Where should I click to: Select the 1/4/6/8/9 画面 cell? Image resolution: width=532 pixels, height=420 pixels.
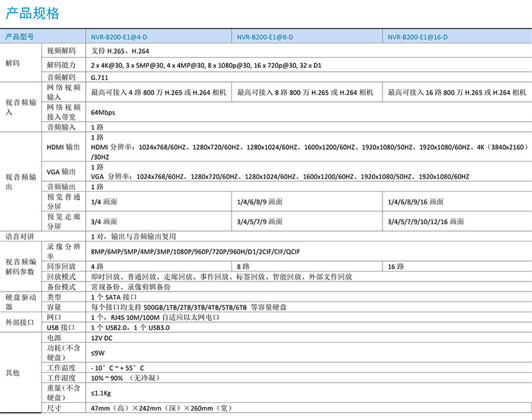coord(259,202)
